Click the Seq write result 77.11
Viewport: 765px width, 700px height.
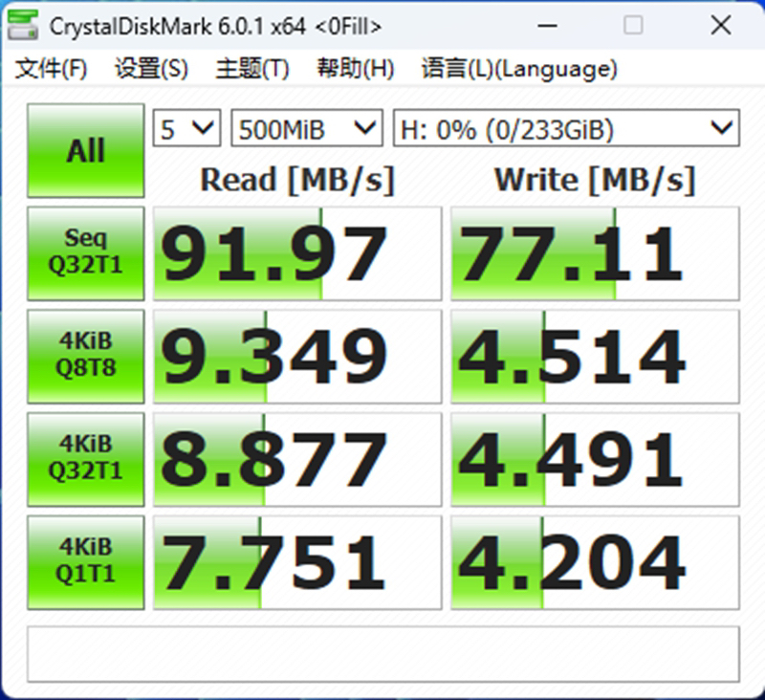pos(595,253)
